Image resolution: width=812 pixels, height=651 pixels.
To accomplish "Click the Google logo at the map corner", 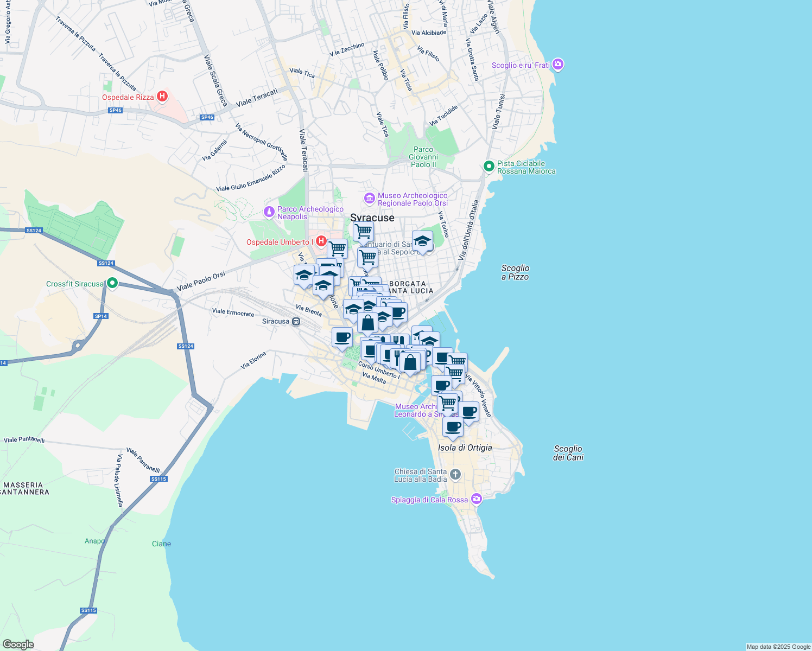I will tap(18, 644).
